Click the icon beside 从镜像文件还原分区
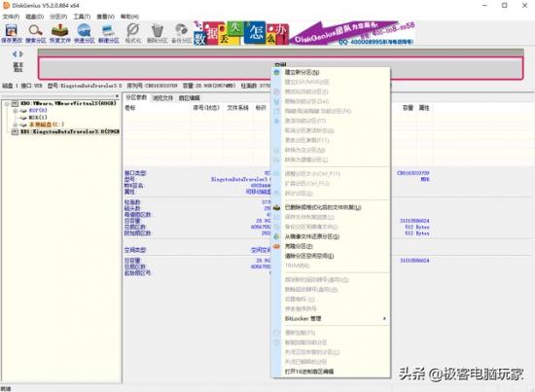535x392 pixels. pyautogui.click(x=276, y=236)
